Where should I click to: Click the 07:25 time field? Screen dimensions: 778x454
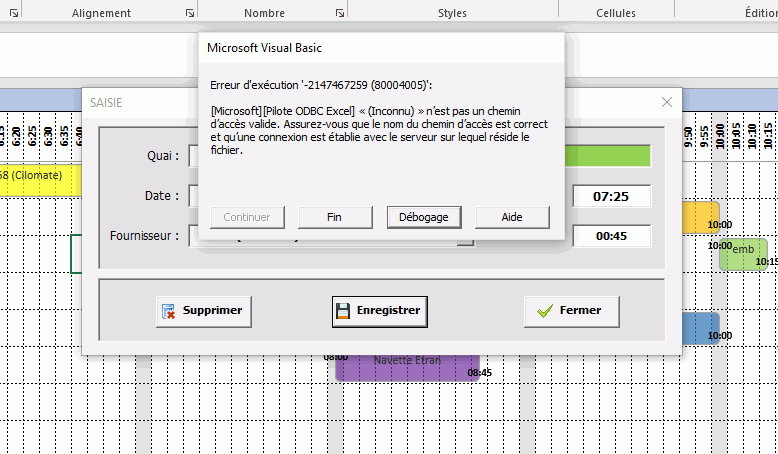(611, 196)
